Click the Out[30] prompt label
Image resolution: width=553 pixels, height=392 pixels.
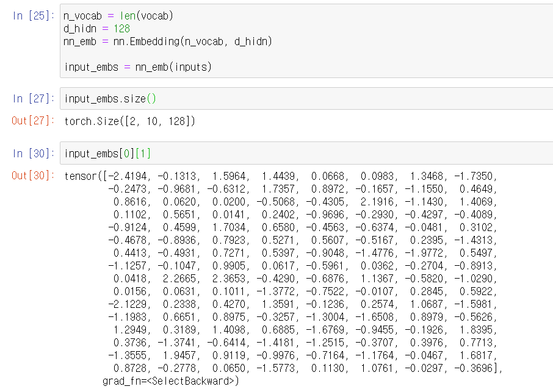tap(33, 176)
